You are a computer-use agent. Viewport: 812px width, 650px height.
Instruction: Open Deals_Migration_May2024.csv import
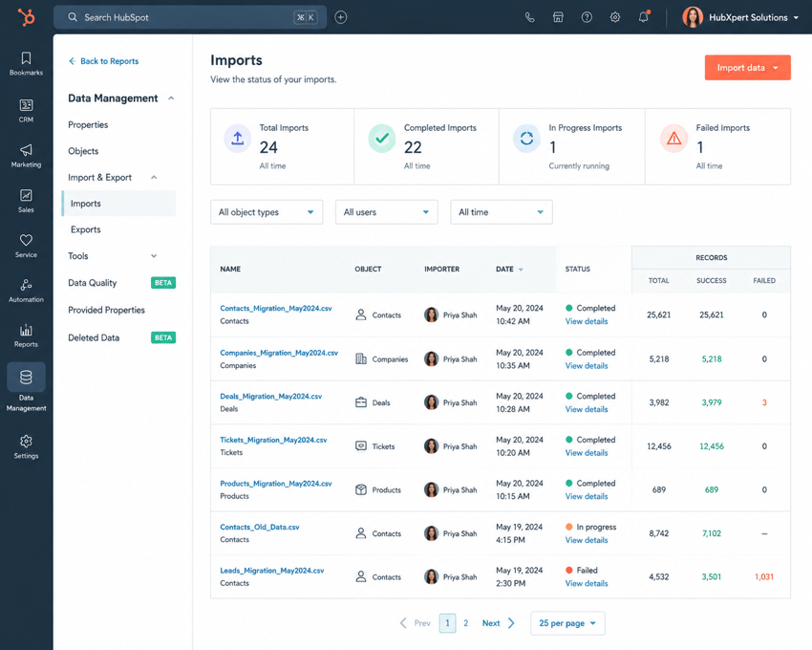271,396
